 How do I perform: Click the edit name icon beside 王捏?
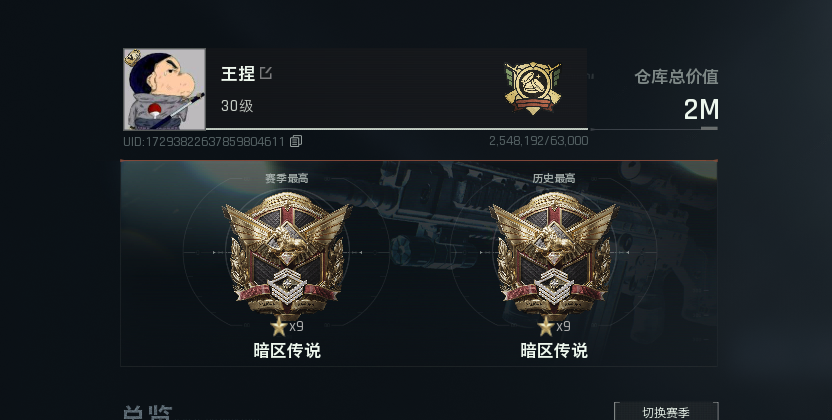pos(266,73)
